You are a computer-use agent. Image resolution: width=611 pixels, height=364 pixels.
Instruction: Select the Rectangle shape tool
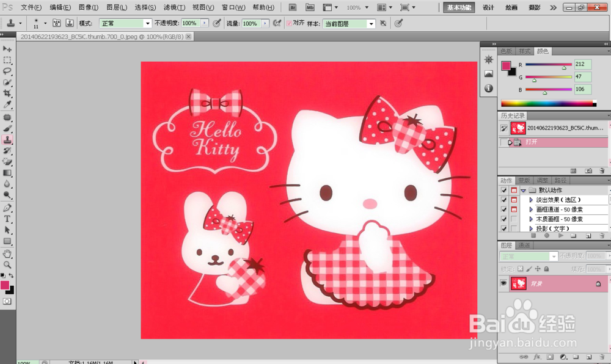coord(7,241)
